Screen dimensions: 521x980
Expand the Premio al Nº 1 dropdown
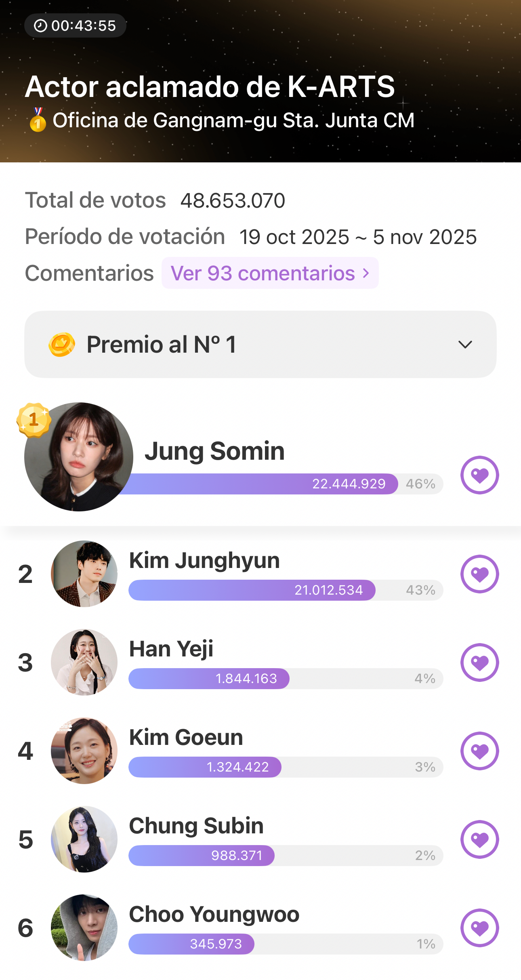tap(260, 345)
